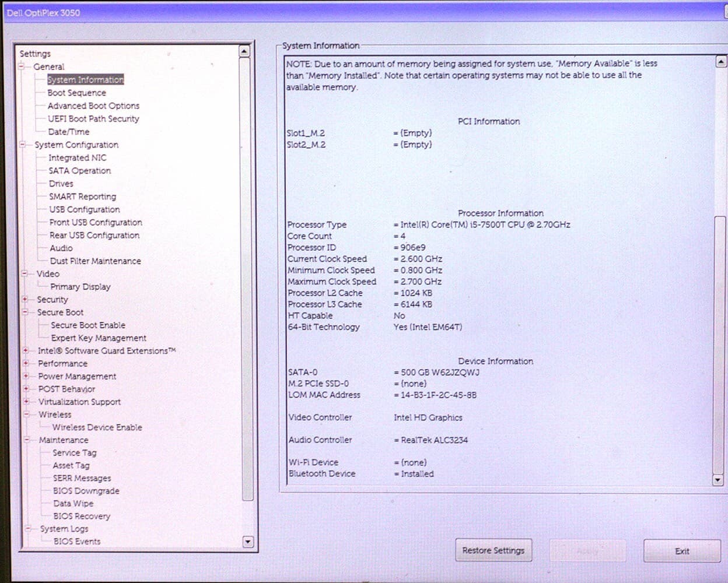Viewport: 728px width, 583px height.
Task: Click the up arrow on the System Information scrollbar
Action: tap(720, 60)
